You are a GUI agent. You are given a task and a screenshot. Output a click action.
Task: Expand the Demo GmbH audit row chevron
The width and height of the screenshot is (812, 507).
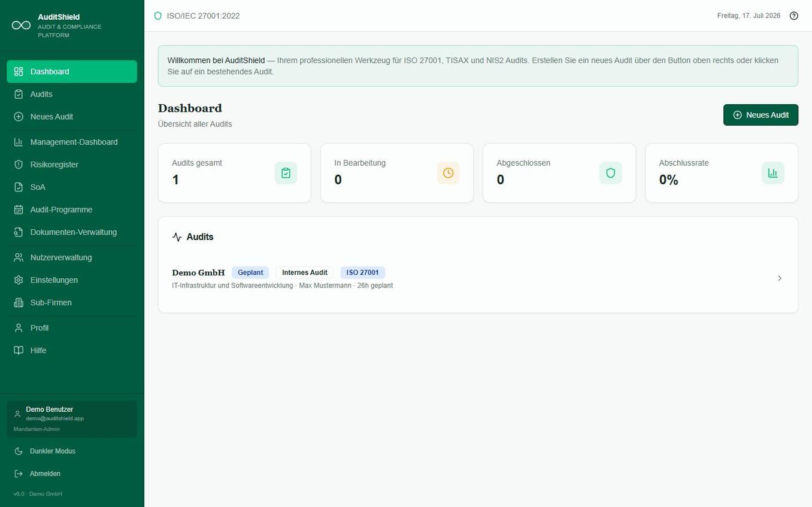(x=780, y=278)
